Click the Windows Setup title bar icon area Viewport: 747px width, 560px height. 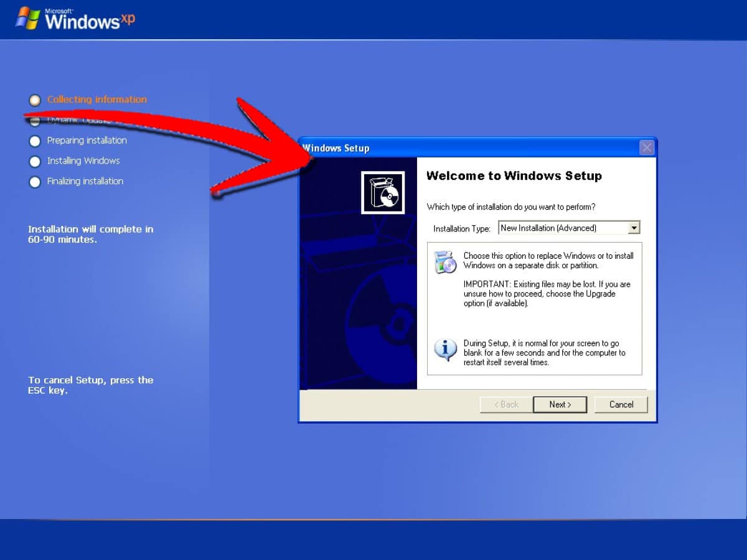click(x=306, y=148)
